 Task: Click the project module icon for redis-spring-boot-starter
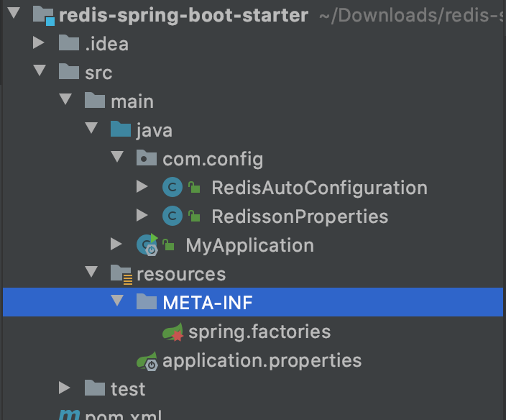44,16
